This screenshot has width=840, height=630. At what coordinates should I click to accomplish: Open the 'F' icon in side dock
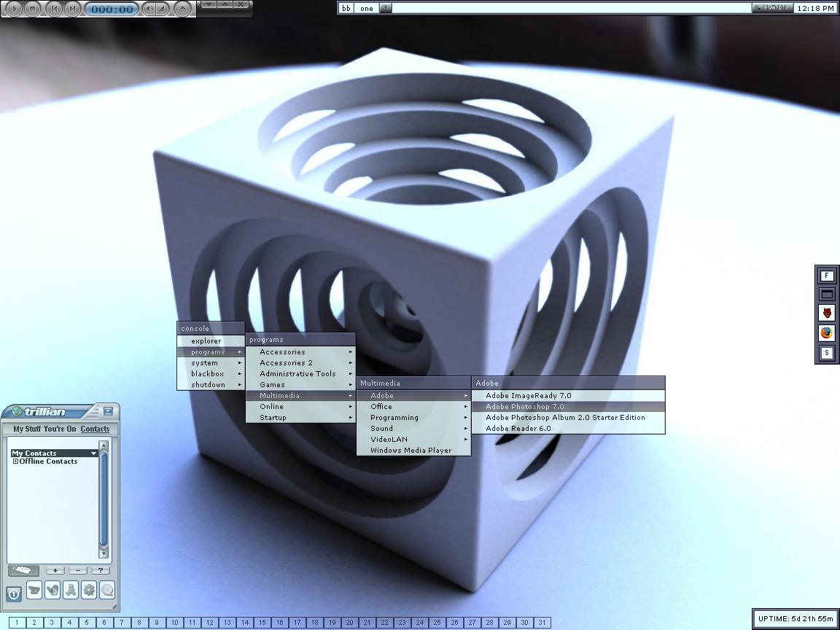click(827, 276)
